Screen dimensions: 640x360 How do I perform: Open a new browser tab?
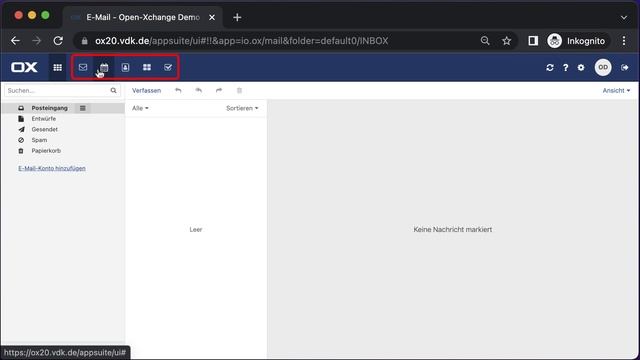click(x=237, y=18)
